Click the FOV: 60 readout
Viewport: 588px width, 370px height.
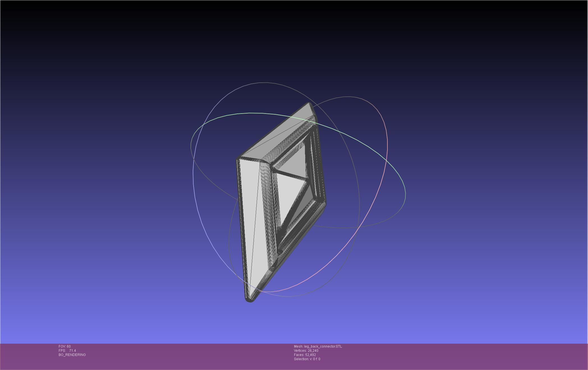65,346
